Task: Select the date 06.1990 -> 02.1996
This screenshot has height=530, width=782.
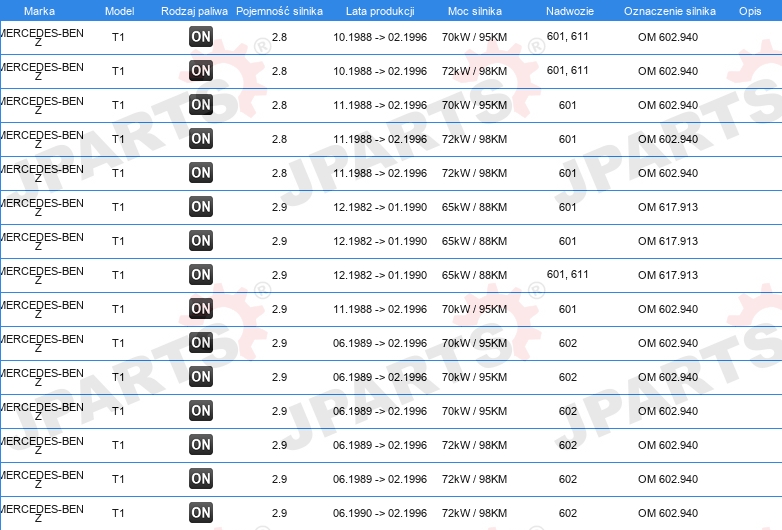Action: pos(380,513)
